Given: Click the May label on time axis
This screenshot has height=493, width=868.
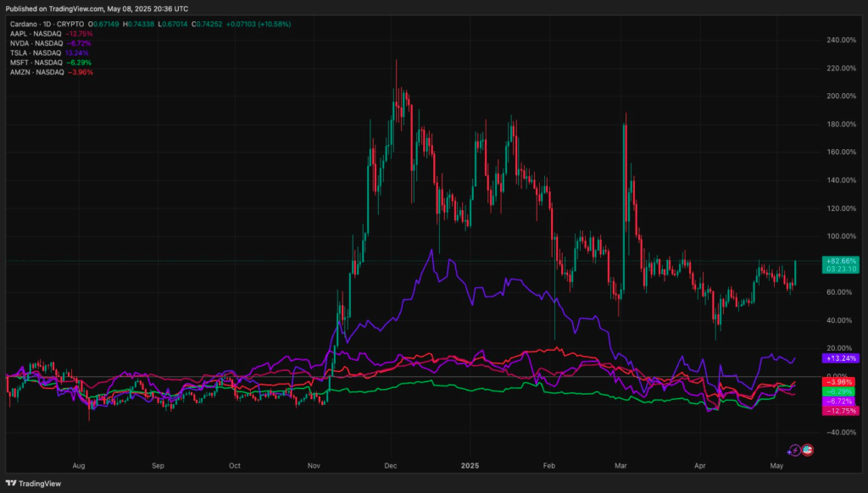Looking at the screenshot, I should pos(776,466).
